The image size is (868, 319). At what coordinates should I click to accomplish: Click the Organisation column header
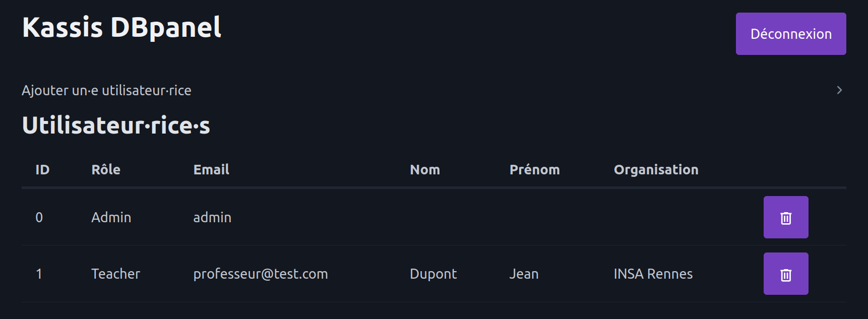(656, 170)
